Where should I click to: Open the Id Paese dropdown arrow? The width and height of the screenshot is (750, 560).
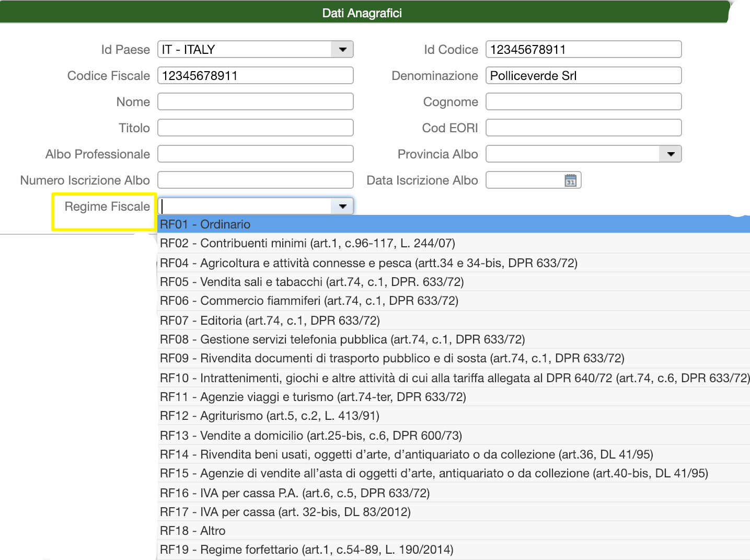tap(342, 50)
